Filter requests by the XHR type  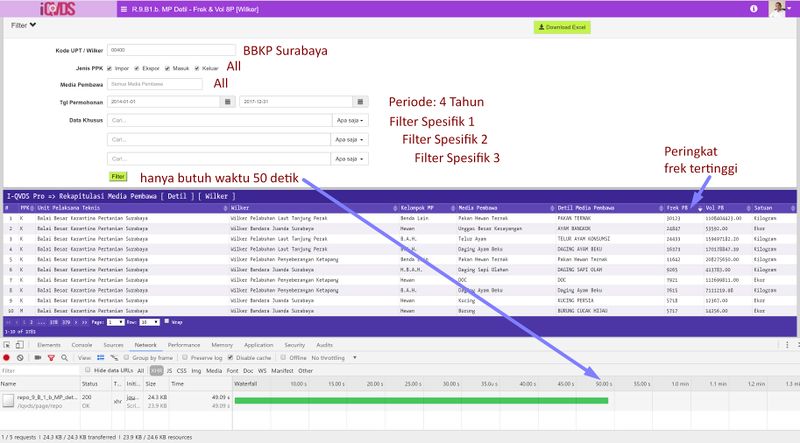(157, 371)
